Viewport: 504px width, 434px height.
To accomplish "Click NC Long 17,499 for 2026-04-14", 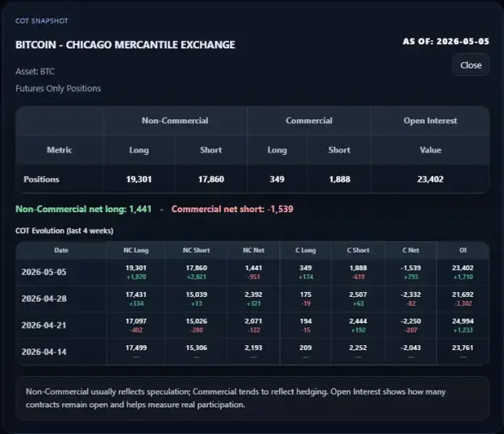I will (136, 348).
